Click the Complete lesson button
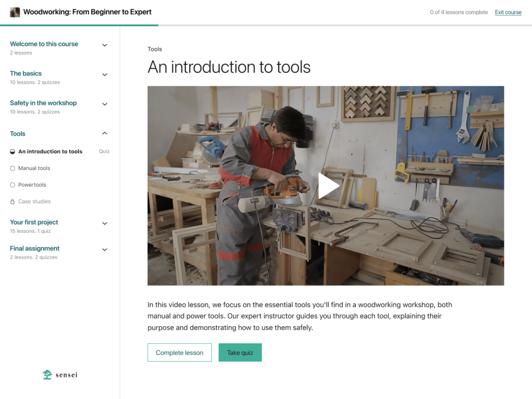532x399 pixels. coord(179,352)
